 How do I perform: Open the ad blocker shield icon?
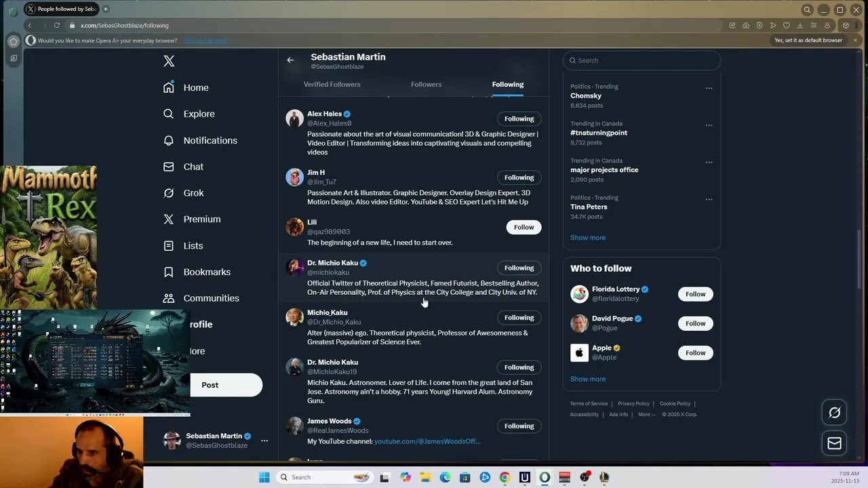coord(759,25)
